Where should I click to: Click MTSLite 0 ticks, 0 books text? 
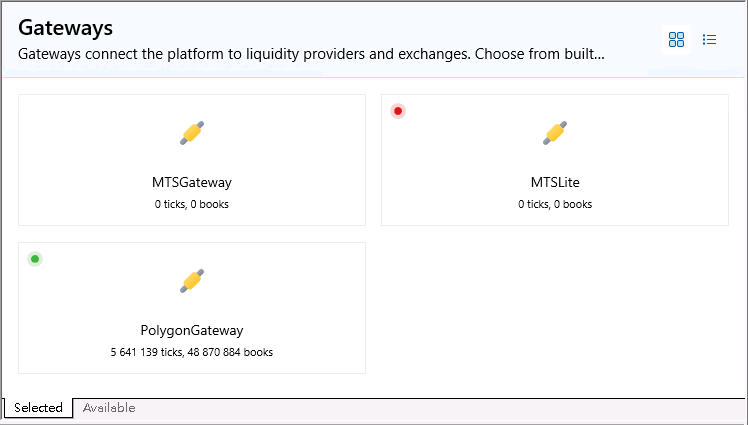[555, 204]
